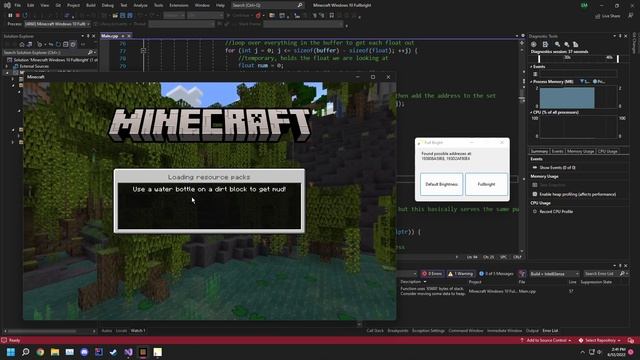Open the Immediate Window tab
Image resolution: width=640 pixels, height=360 pixels.
(x=504, y=331)
